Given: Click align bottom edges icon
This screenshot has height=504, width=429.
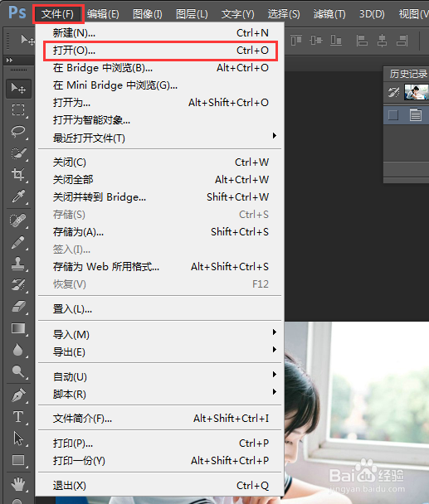Looking at the screenshot, I should (x=336, y=41).
